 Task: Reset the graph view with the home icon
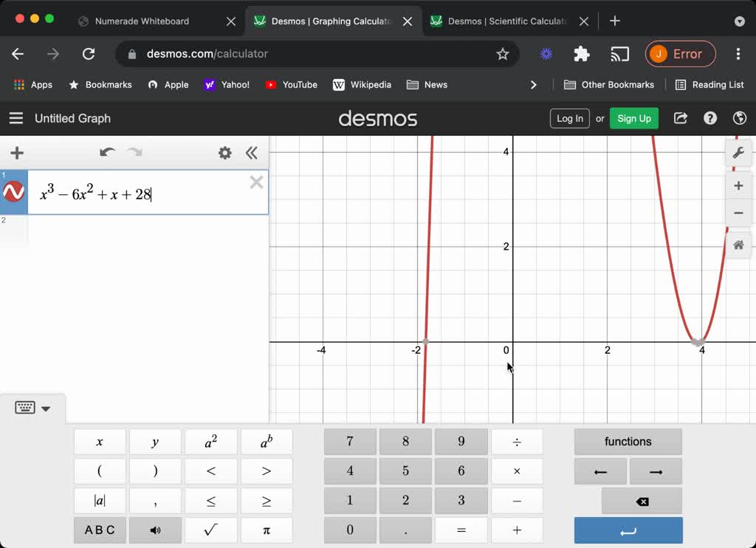[738, 244]
